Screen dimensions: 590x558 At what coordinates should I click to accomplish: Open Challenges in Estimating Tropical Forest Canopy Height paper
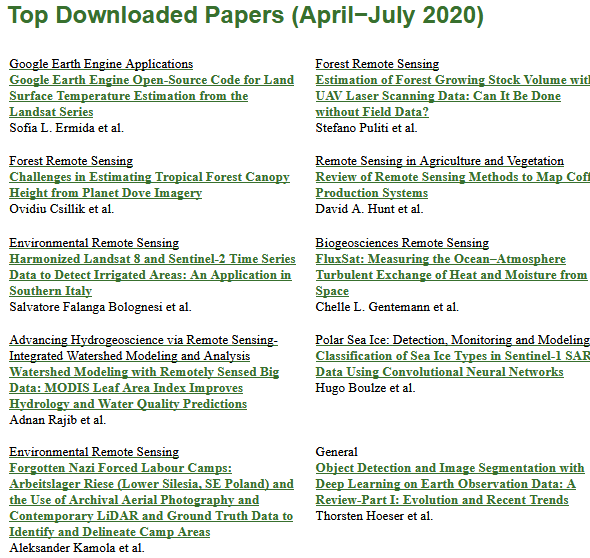click(x=149, y=185)
